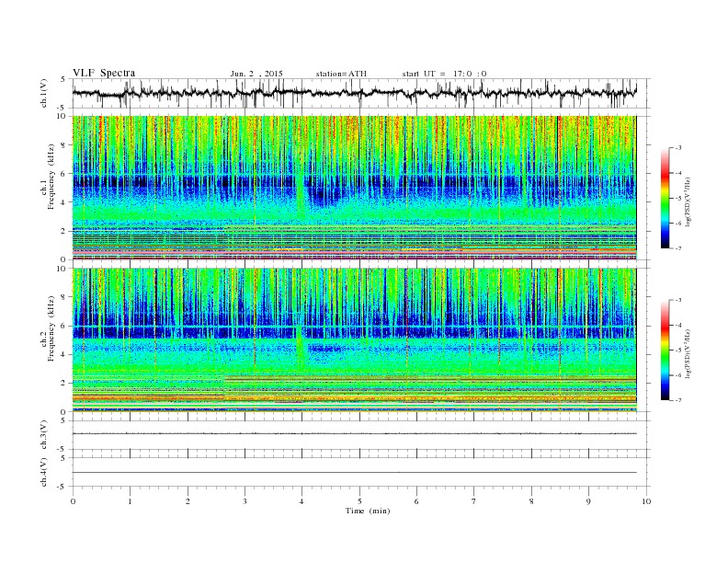Click the '6' minute tick label

click(x=417, y=501)
